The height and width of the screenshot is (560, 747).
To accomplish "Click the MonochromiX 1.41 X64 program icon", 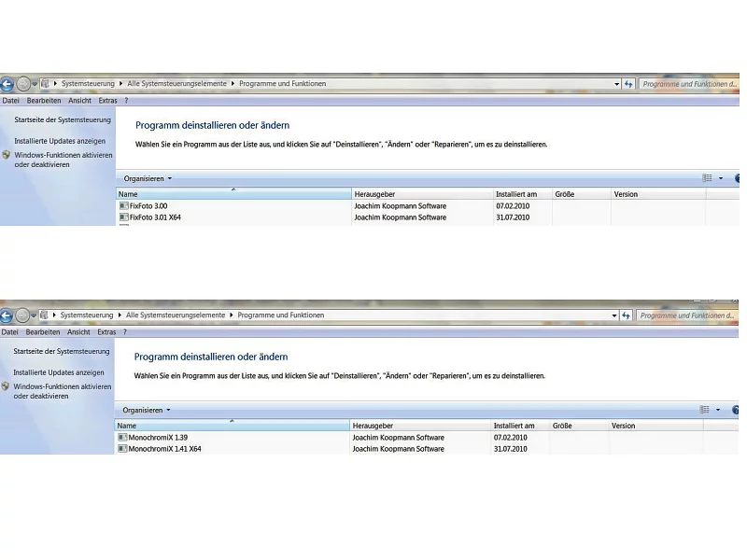I will pyautogui.click(x=122, y=449).
